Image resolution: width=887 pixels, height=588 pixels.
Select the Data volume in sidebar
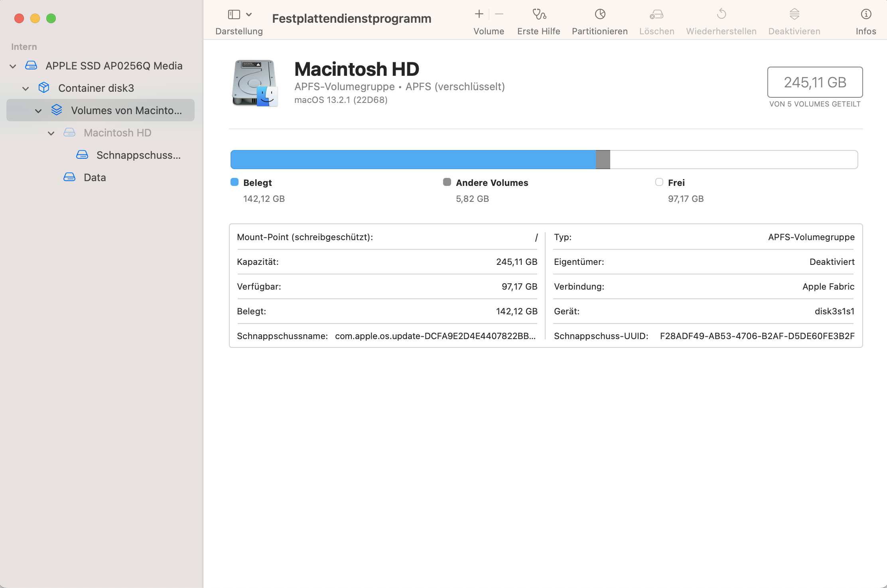pyautogui.click(x=95, y=178)
